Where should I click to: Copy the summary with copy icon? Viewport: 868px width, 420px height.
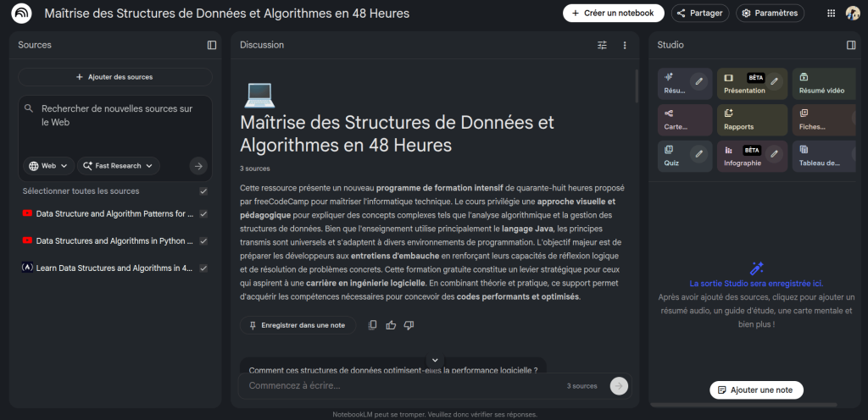tap(373, 325)
